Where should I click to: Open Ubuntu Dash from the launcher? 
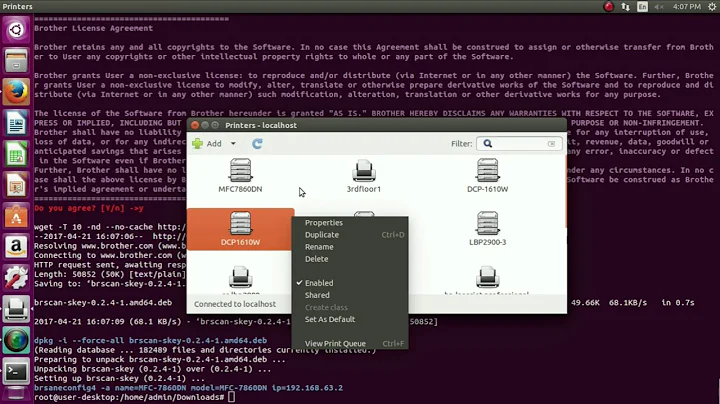[16, 30]
